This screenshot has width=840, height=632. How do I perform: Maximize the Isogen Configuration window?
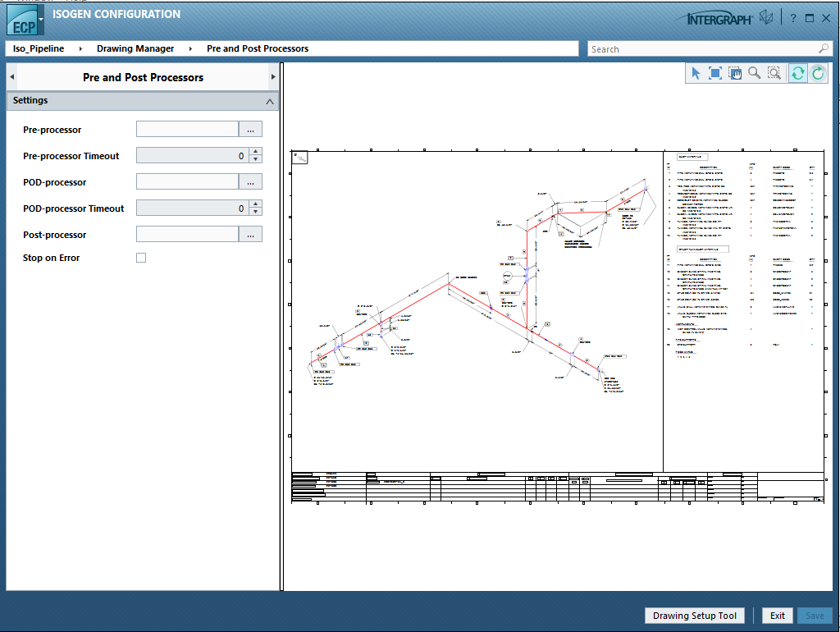pos(810,18)
